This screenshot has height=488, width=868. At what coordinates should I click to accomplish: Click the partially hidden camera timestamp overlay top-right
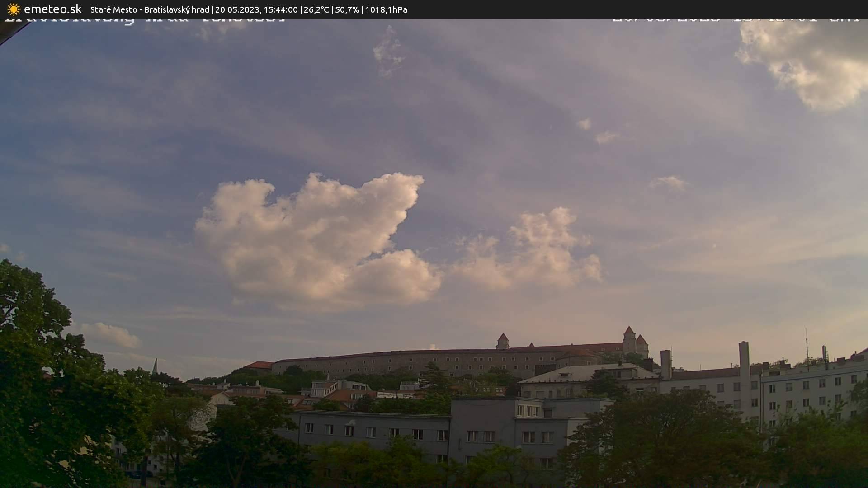pyautogui.click(x=735, y=20)
